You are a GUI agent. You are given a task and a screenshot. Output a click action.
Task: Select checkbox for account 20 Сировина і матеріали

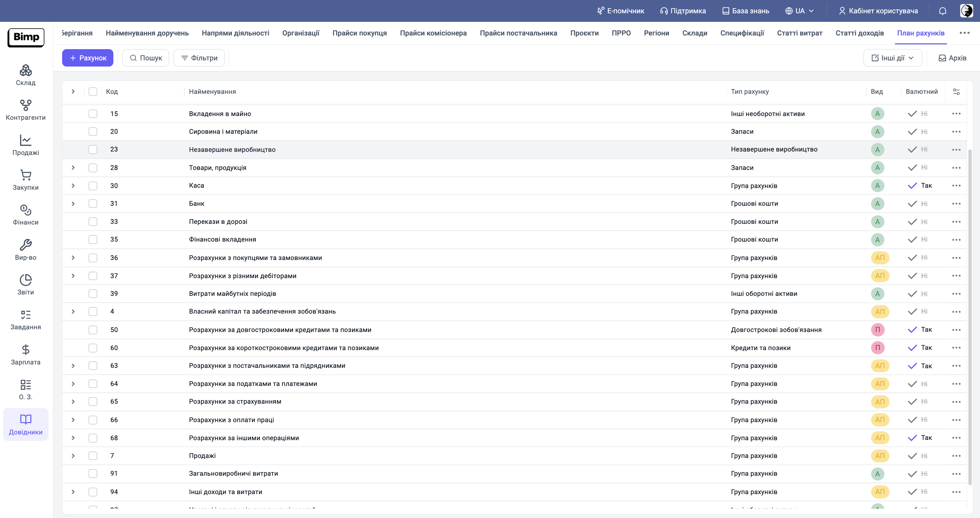point(93,132)
